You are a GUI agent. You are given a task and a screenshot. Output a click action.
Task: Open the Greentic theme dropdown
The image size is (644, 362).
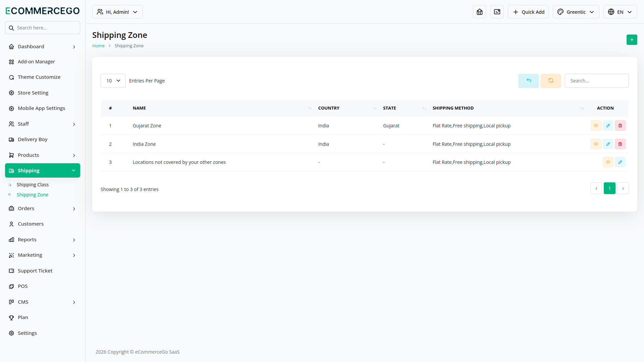(576, 12)
